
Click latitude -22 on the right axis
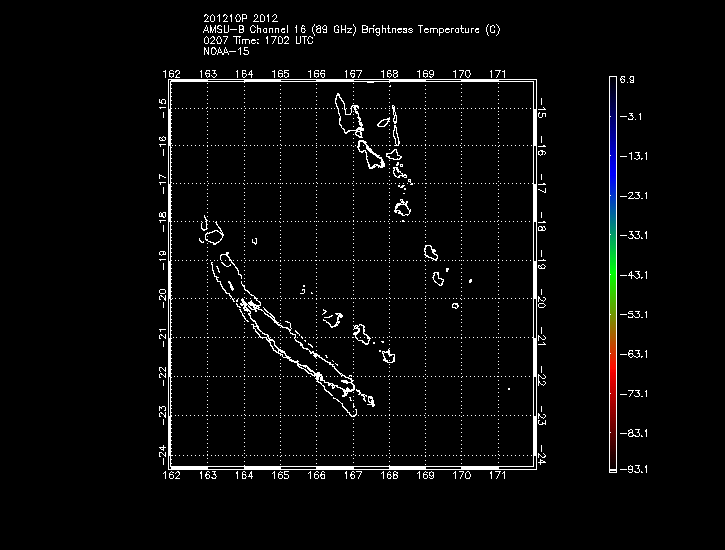pos(542,377)
